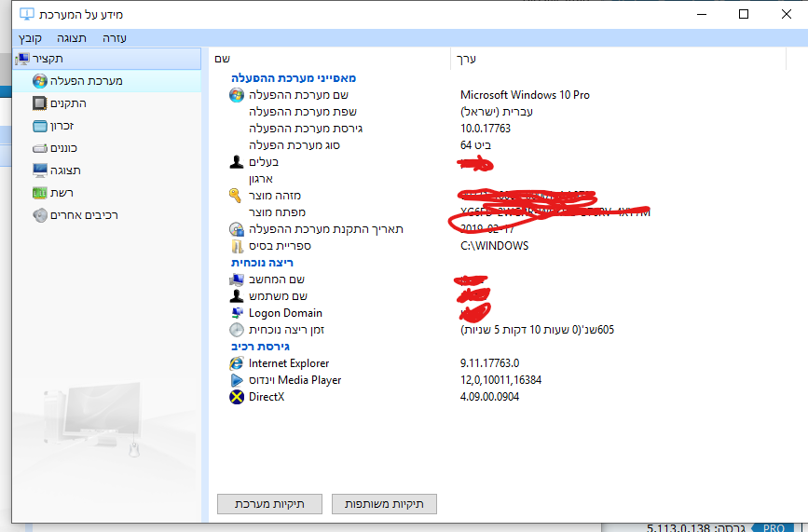Click the disc icon beside רכיבים אחרים
Viewport: 808px width, 532px height.
pos(40,215)
